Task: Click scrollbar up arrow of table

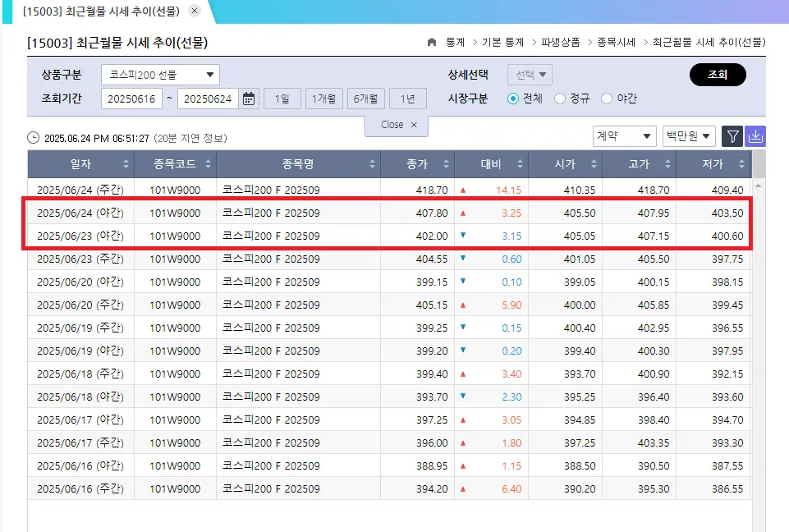Action: (x=759, y=186)
